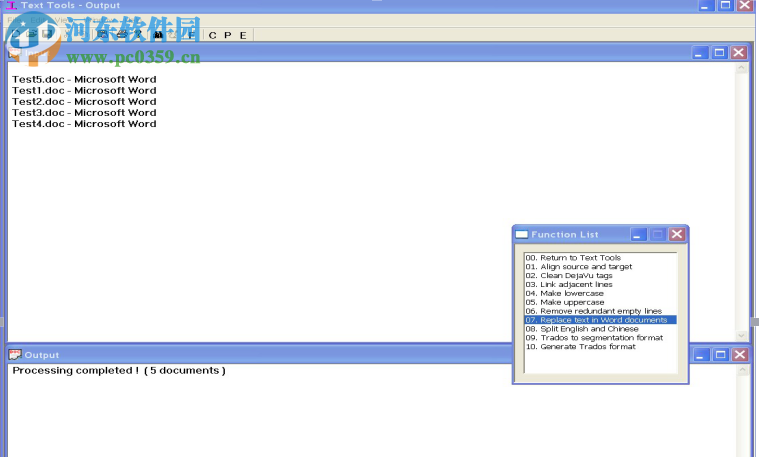
Task: Click the Test3.doc - Microsoft Word line
Action: [84, 113]
